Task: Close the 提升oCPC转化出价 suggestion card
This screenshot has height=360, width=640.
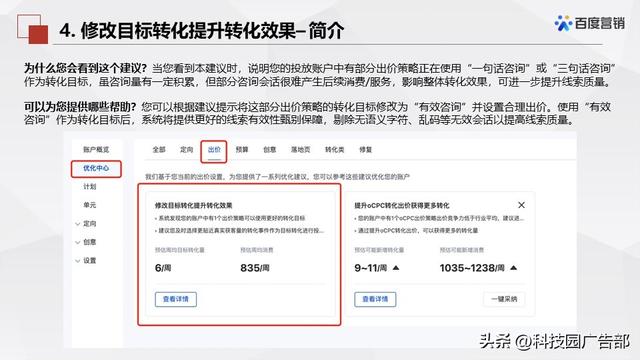Action: coord(521,205)
